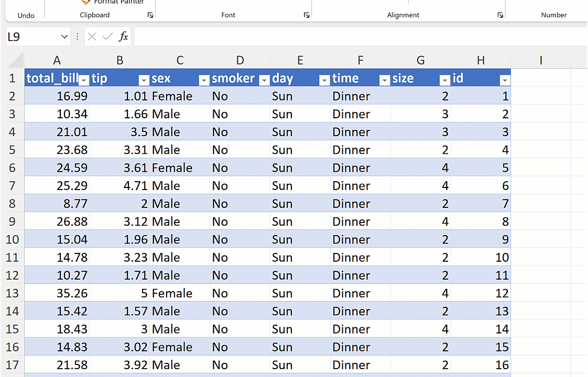The width and height of the screenshot is (588, 377).
Task: Click the Select All corner triangle
Action: click(16, 60)
